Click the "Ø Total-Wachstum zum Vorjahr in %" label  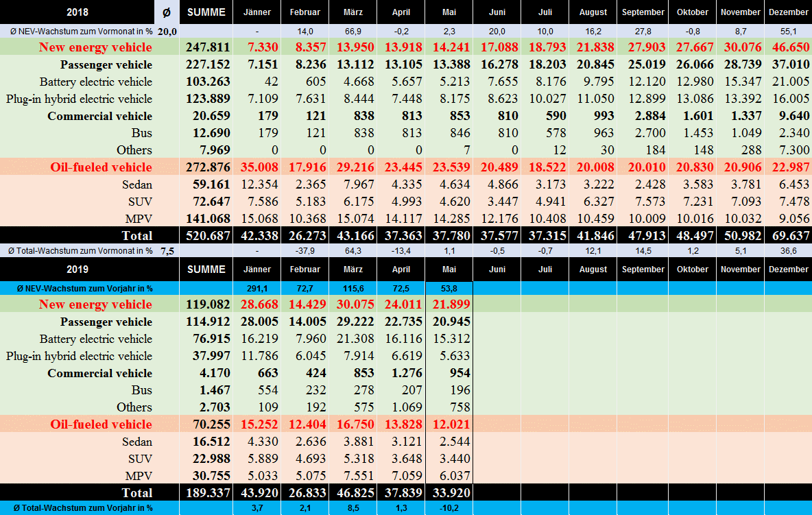83,507
